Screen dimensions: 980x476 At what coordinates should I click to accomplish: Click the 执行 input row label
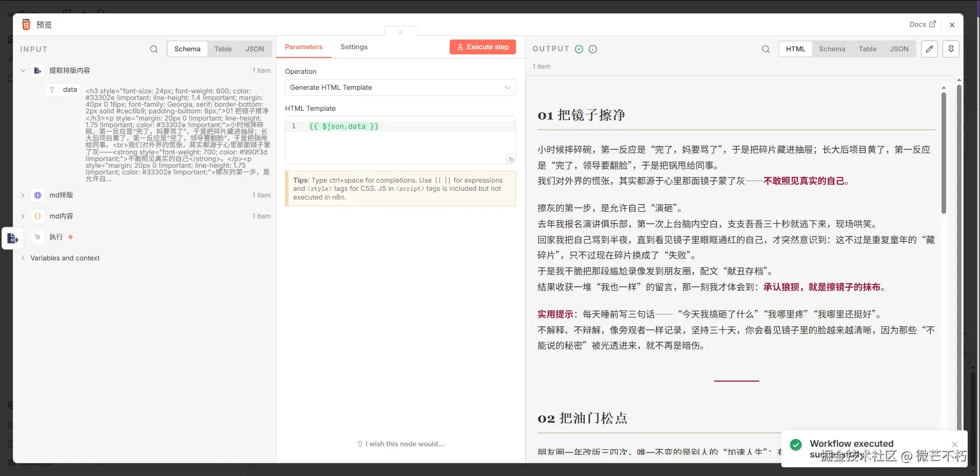(x=56, y=237)
